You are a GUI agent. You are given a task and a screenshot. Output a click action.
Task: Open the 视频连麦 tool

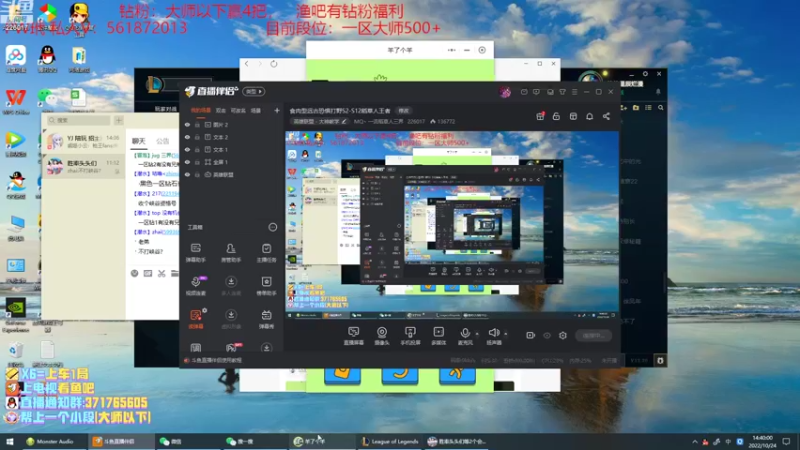(x=195, y=286)
